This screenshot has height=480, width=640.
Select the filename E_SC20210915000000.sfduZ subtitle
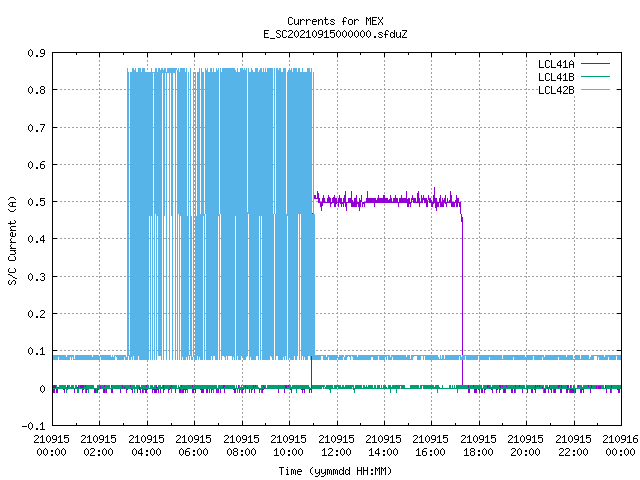pyautogui.click(x=335, y=34)
